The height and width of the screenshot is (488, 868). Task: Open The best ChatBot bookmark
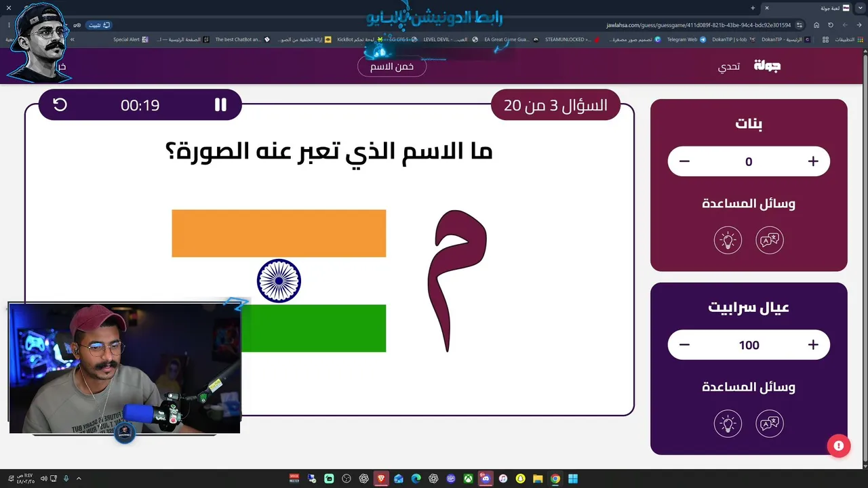pyautogui.click(x=242, y=39)
